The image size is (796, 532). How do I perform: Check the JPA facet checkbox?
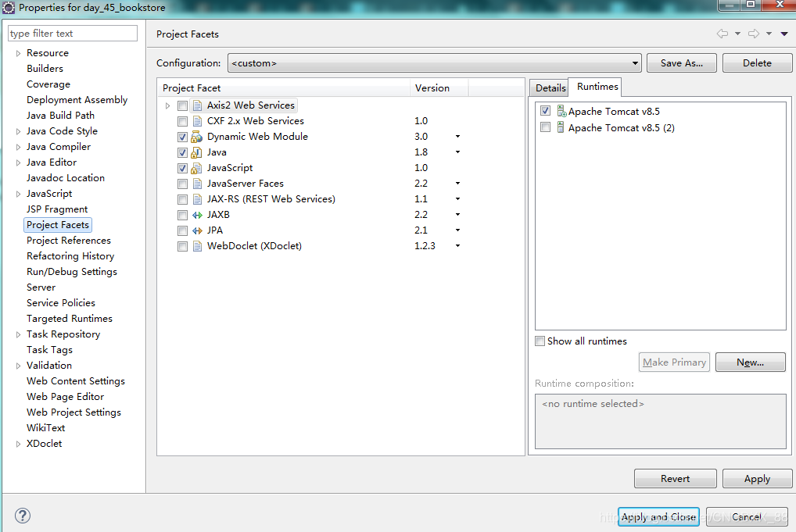click(183, 230)
